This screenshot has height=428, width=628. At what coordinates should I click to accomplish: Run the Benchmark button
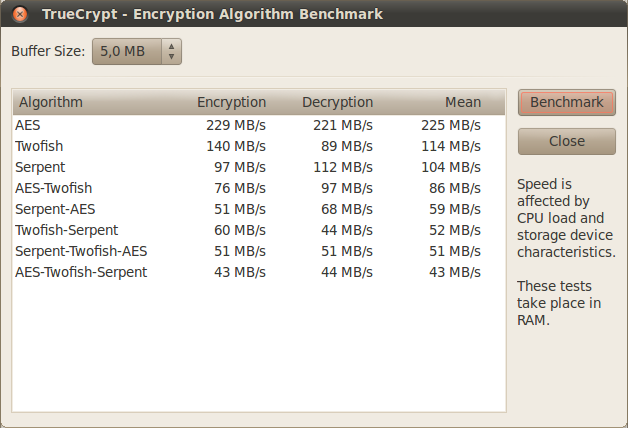pyautogui.click(x=566, y=102)
